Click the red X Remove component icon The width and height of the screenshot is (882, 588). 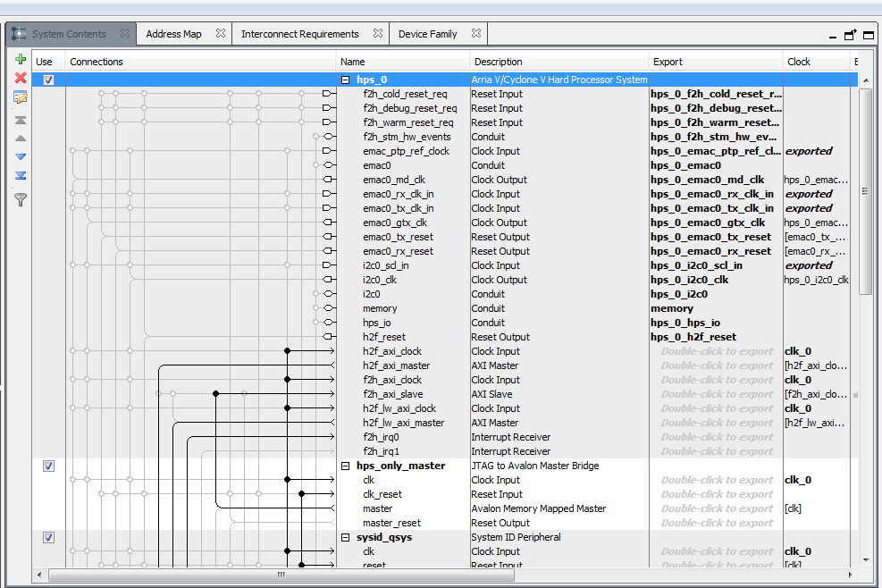(x=21, y=79)
